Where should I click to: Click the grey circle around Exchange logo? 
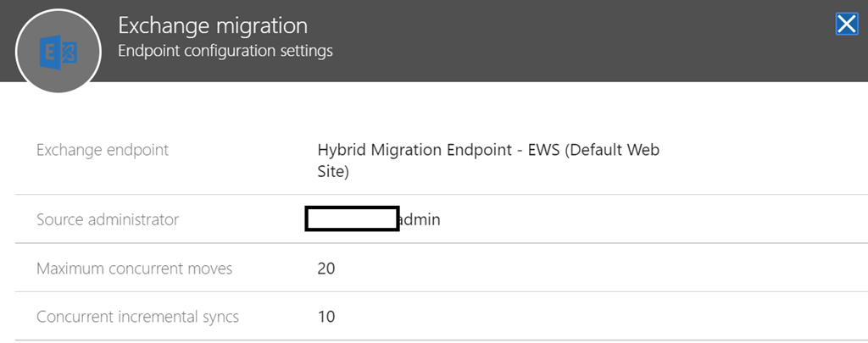pos(58,50)
